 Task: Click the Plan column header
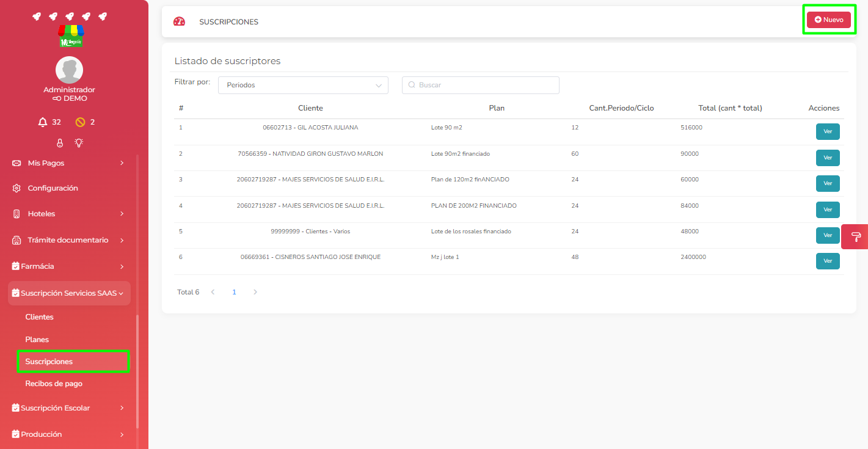pos(497,108)
